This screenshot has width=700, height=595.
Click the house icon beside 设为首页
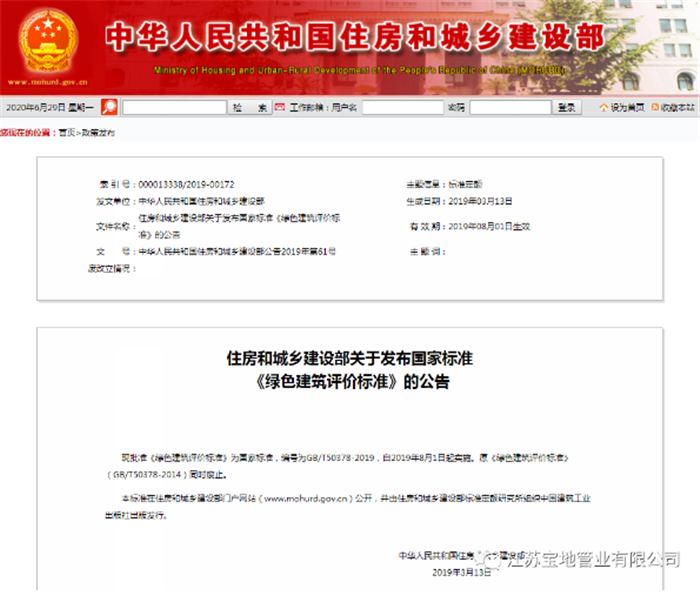[x=604, y=108]
